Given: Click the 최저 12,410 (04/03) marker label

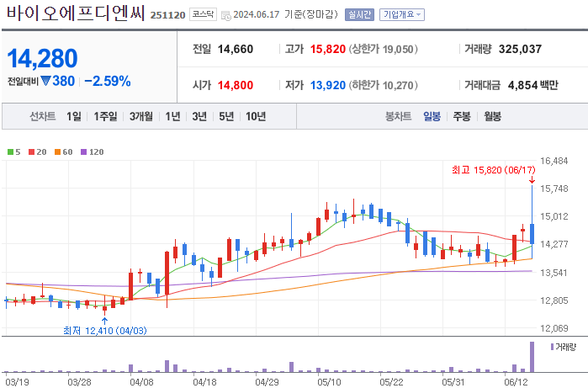Looking at the screenshot, I should (x=105, y=331).
